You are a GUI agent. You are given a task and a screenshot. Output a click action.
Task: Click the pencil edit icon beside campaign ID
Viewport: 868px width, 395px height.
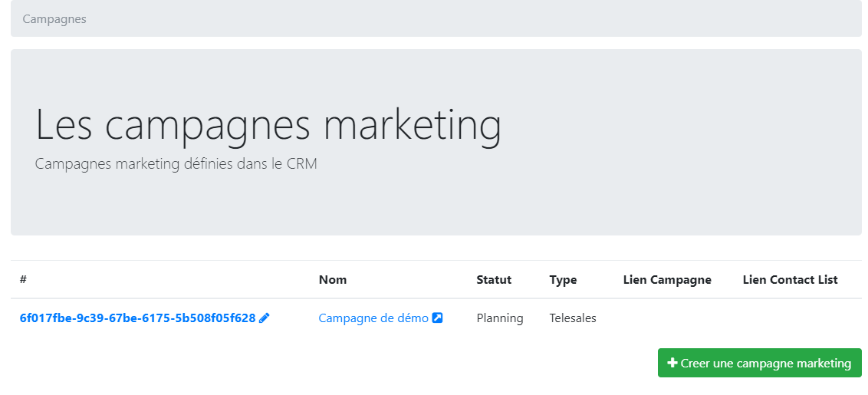pos(265,318)
